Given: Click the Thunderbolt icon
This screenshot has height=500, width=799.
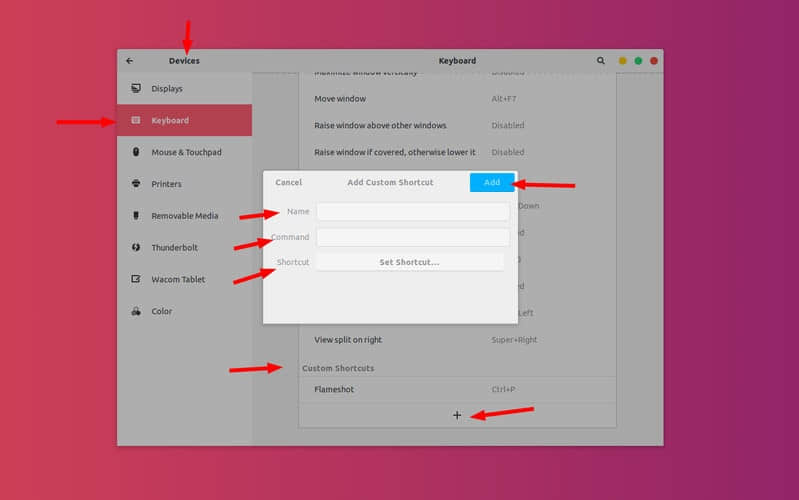Looking at the screenshot, I should [x=136, y=247].
